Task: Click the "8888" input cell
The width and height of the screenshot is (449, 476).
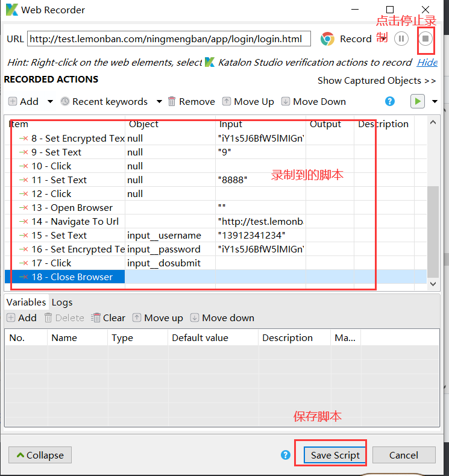Action: (x=260, y=180)
